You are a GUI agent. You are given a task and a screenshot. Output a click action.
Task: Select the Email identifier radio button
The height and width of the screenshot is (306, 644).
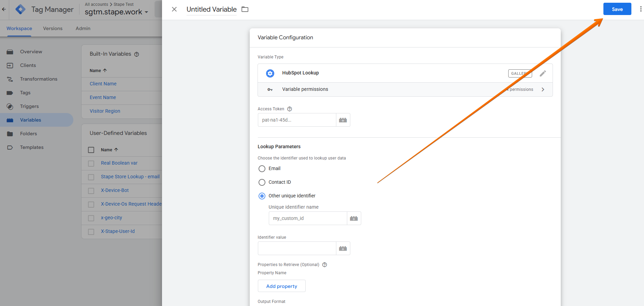point(262,169)
